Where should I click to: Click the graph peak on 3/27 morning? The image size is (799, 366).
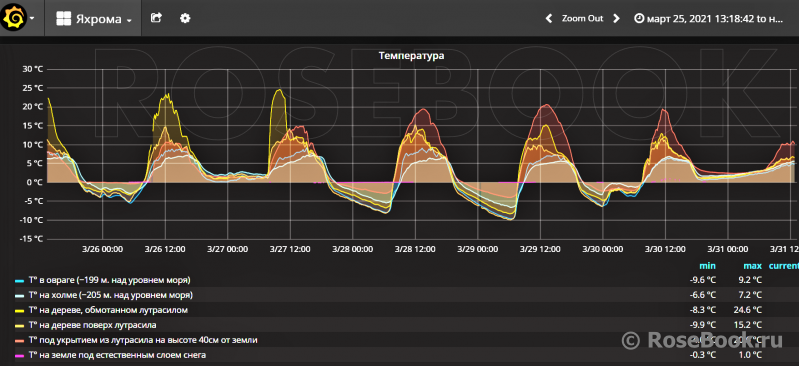click(278, 90)
